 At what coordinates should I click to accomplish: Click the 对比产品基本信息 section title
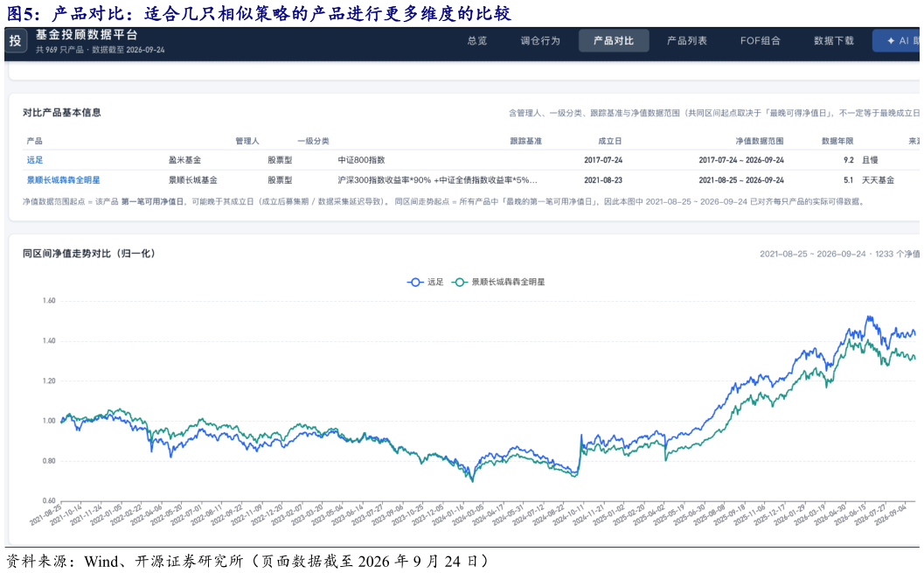pos(62,113)
